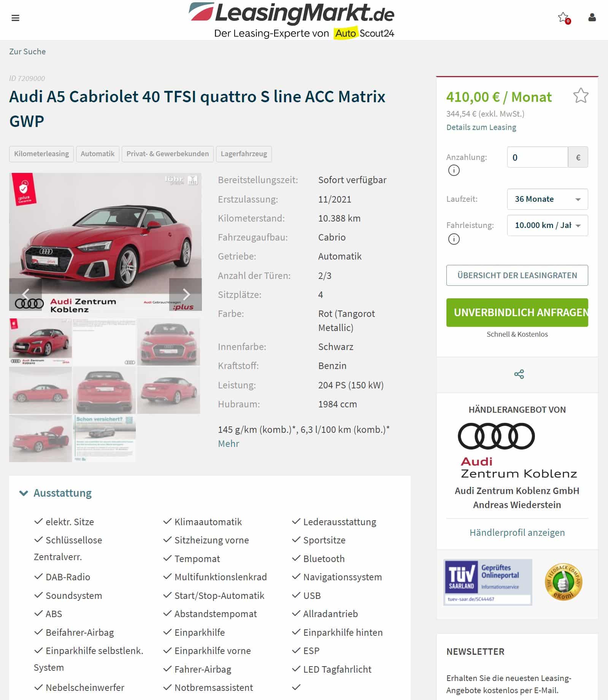Select the Lagerfahrzeug tag
Image resolution: width=608 pixels, height=700 pixels.
pos(244,154)
